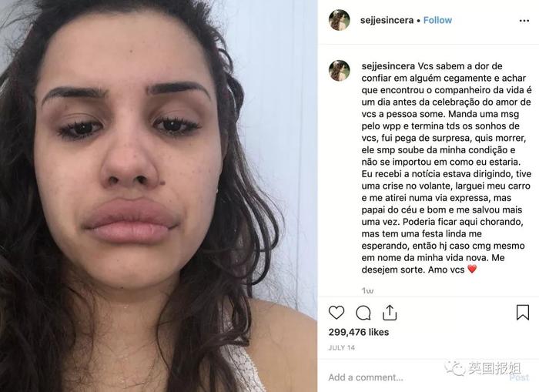This screenshot has height=392, width=539.
Task: Click the header profile avatar
Action: (340, 20)
